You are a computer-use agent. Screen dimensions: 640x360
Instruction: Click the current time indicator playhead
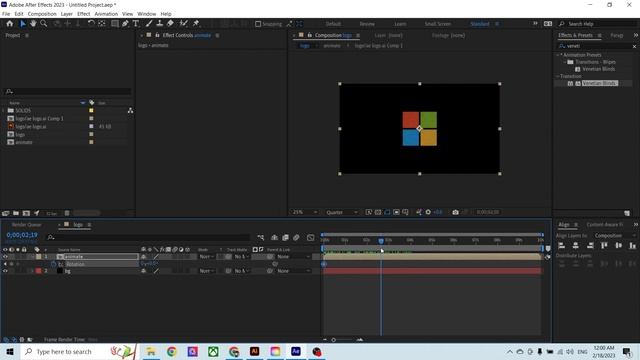(381, 241)
